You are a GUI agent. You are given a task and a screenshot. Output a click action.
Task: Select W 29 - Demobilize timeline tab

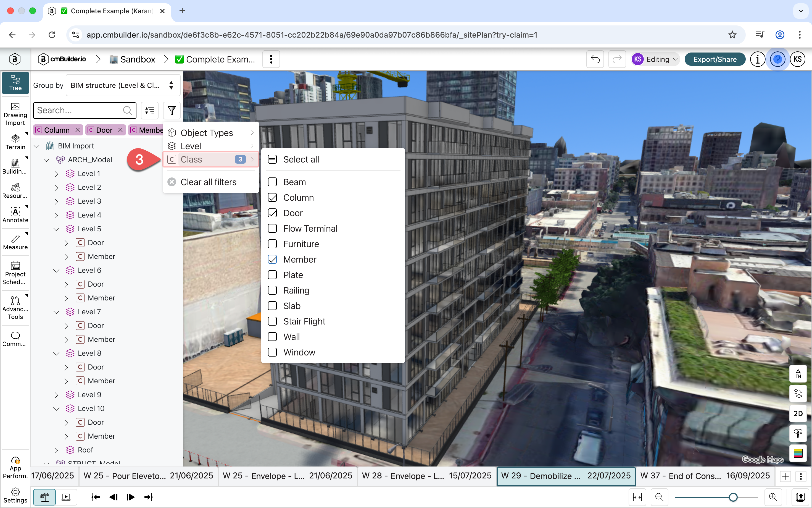coord(566,476)
